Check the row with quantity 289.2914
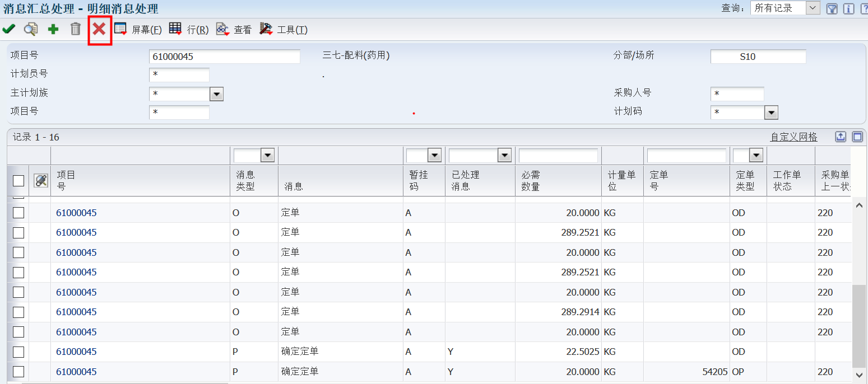Viewport: 868px width, 384px height. point(18,312)
